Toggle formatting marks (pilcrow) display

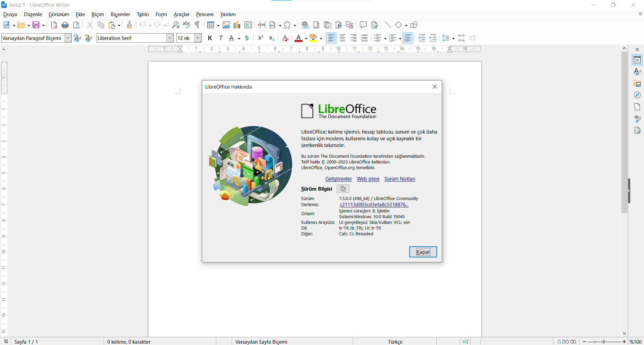click(x=198, y=25)
